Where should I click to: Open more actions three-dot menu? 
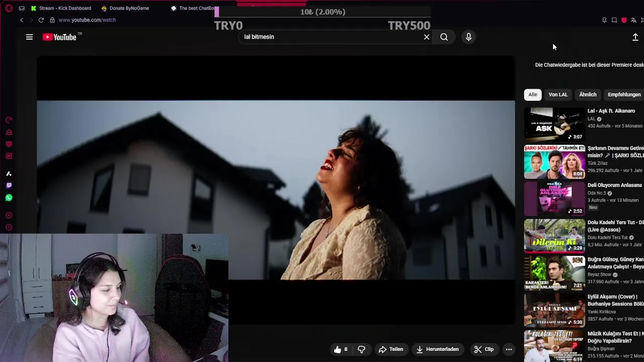click(x=509, y=349)
